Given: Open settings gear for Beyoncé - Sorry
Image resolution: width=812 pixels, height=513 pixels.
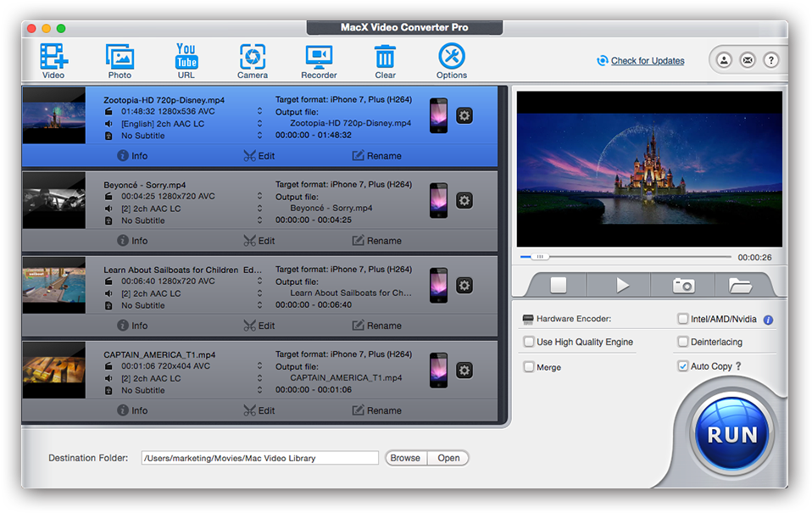Looking at the screenshot, I should pyautogui.click(x=464, y=200).
